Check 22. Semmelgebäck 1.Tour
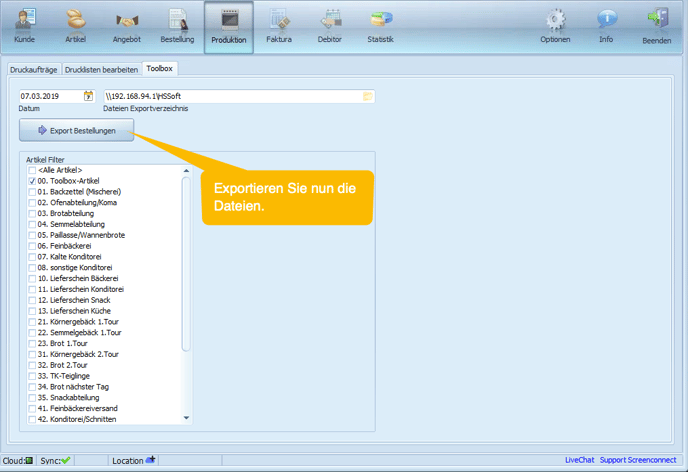Image resolution: width=688 pixels, height=472 pixels. pos(32,333)
